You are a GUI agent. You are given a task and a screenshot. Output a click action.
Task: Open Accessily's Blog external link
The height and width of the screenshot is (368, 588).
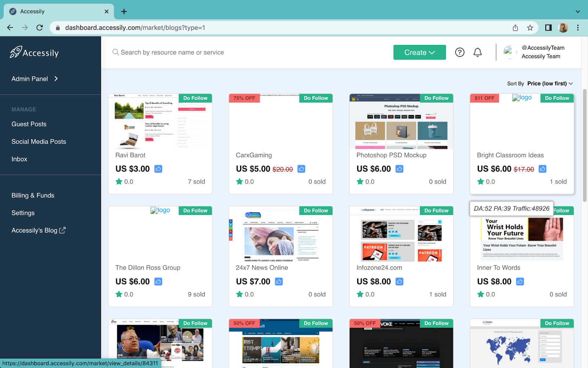[38, 230]
